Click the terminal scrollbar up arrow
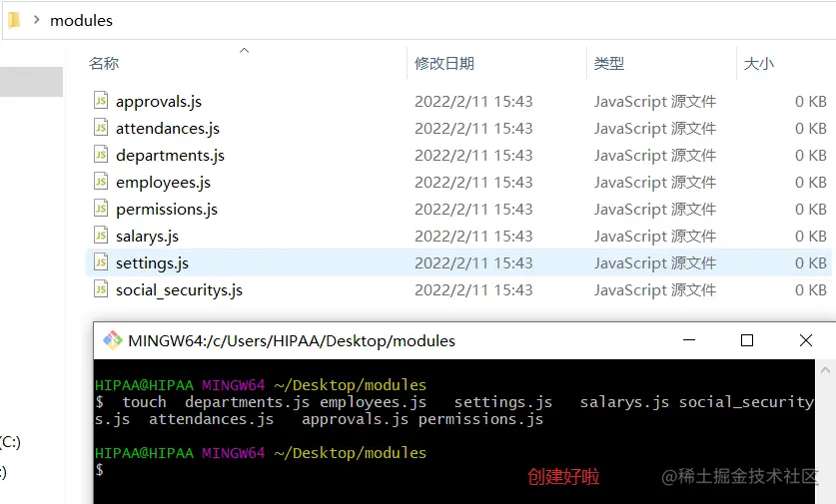Viewport: 836px width, 504px height. (825, 369)
